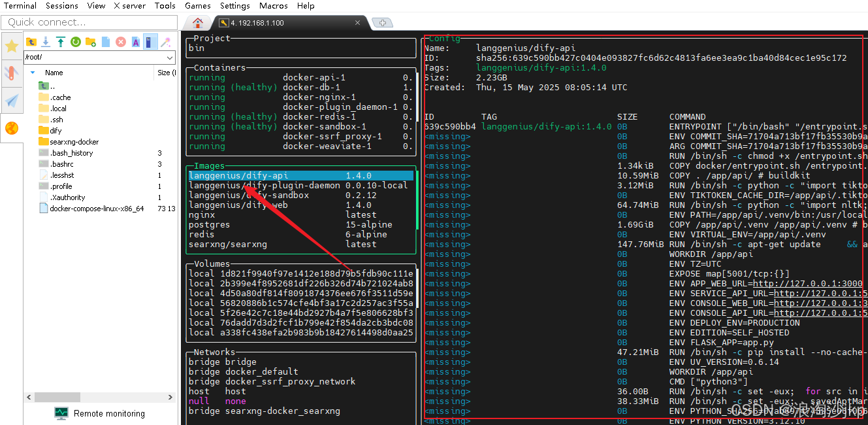Click the langgenius/dify-api:1.4.0 tag in Config
The height and width of the screenshot is (425, 868).
coord(541,68)
